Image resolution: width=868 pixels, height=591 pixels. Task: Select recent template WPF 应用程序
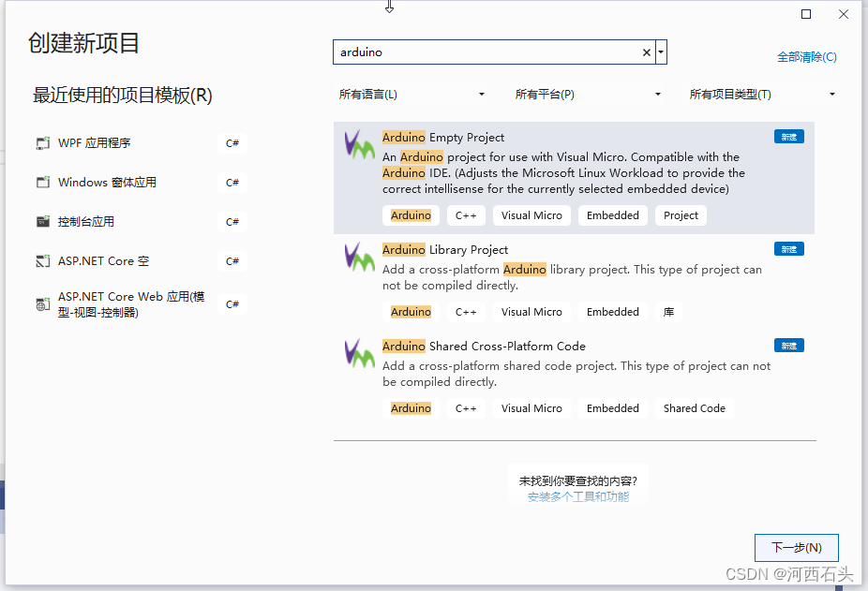140,143
